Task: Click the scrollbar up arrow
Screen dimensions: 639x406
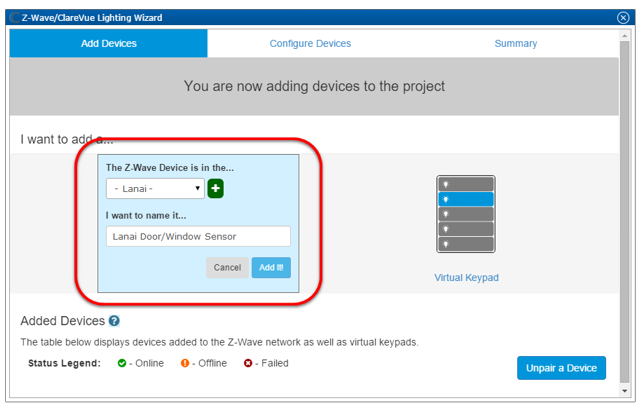Action: point(624,36)
